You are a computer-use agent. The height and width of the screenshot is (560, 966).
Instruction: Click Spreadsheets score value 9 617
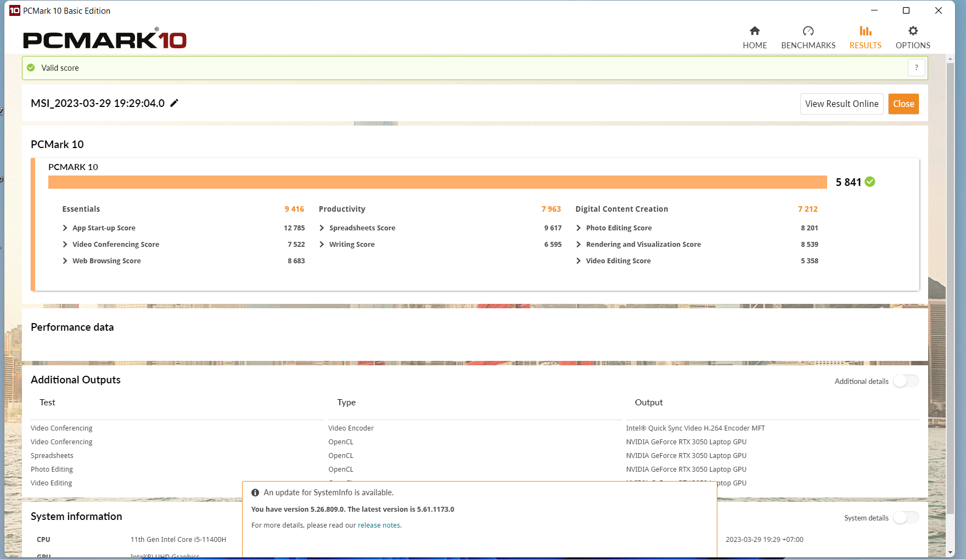tap(553, 228)
